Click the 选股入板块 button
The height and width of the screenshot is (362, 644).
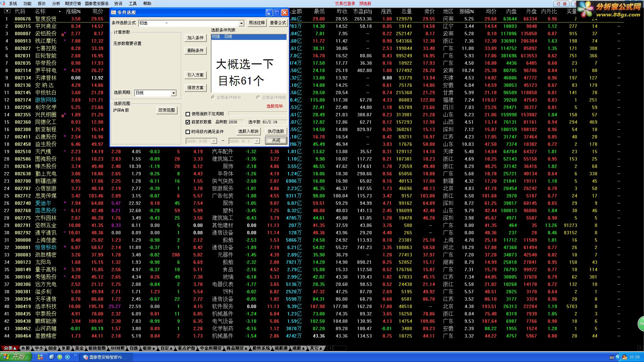pyautogui.click(x=248, y=131)
